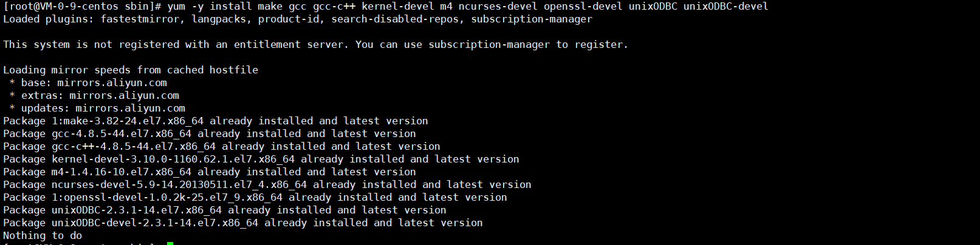Select the openssl-devel-1.0.2k package line
This screenshot has width=980, height=245.
pos(255,197)
